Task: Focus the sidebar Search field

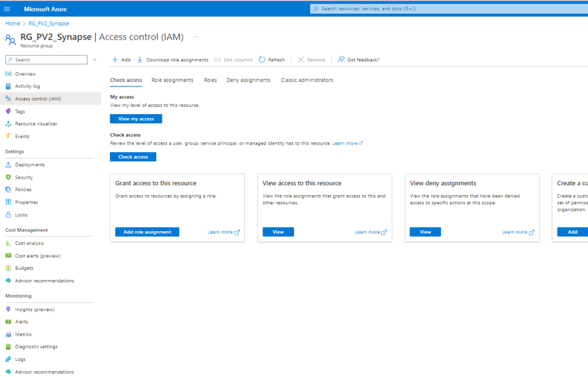Action: coord(46,60)
